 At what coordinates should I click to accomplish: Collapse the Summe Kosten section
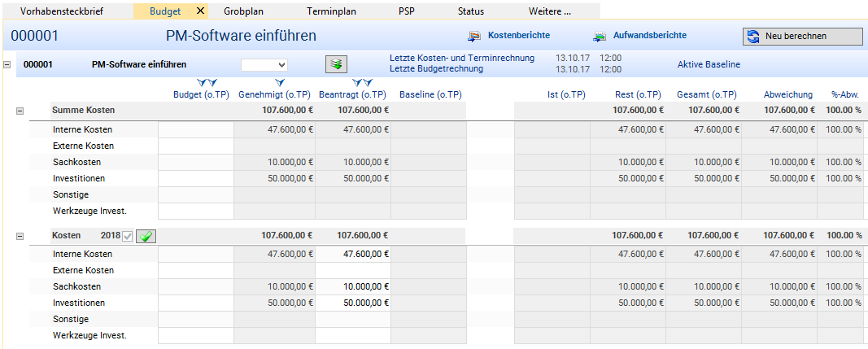coord(21,110)
